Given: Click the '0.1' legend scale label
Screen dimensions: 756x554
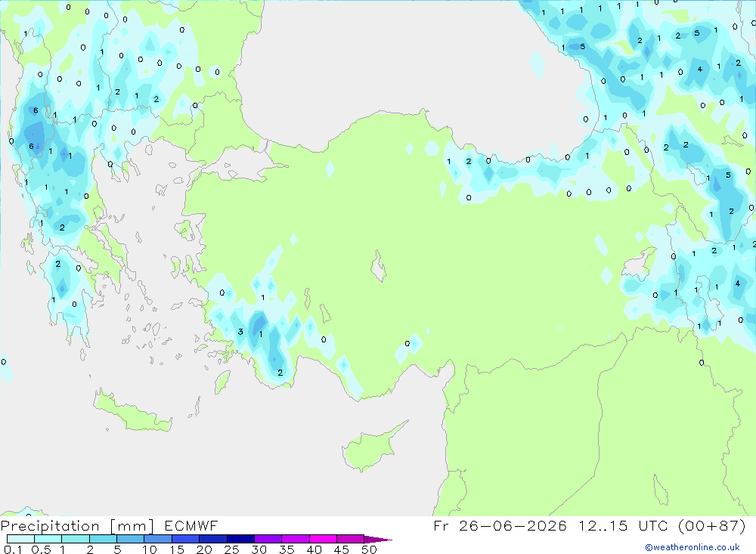Looking at the screenshot, I should (13, 549).
